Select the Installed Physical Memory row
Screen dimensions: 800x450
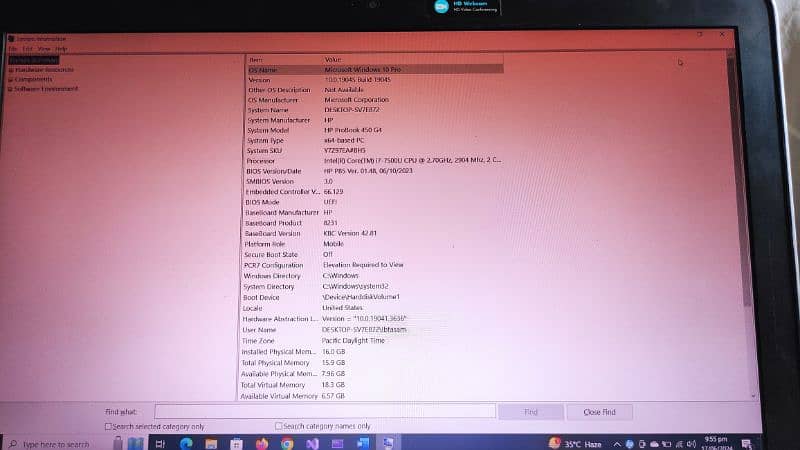[372, 352]
